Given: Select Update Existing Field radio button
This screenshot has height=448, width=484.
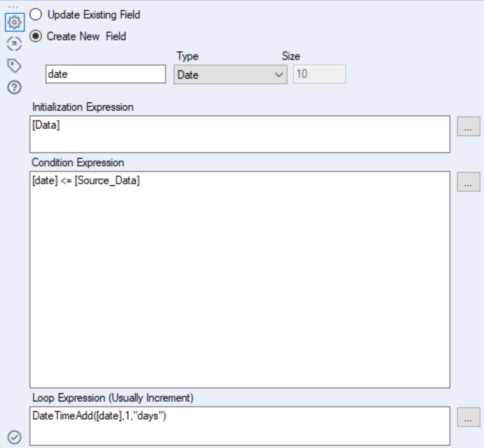Looking at the screenshot, I should (x=36, y=14).
